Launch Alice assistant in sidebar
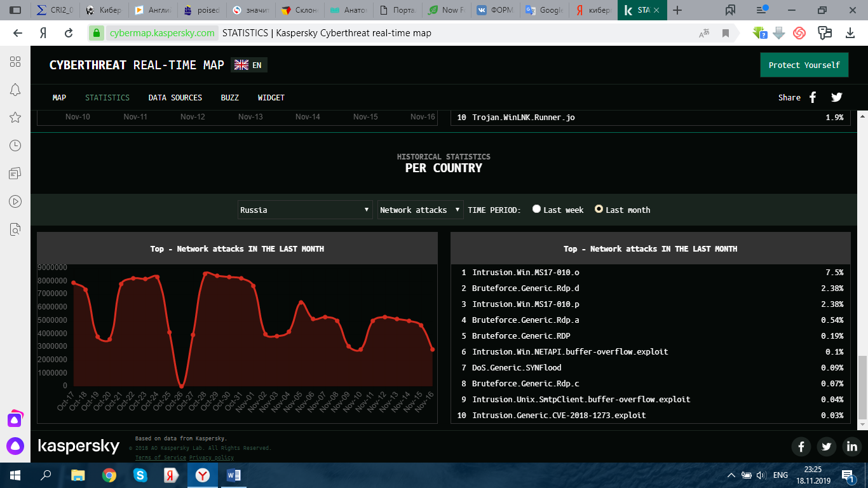The width and height of the screenshot is (868, 488). click(x=15, y=447)
